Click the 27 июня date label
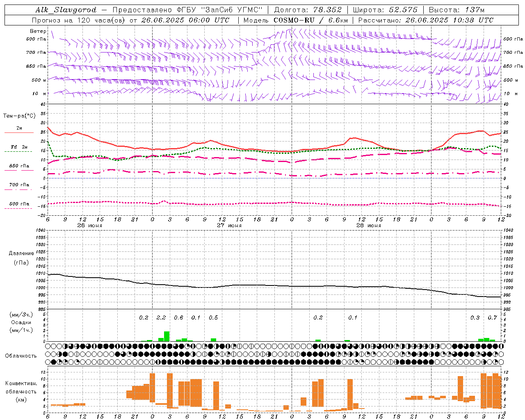The image size is (525, 420). [229, 226]
